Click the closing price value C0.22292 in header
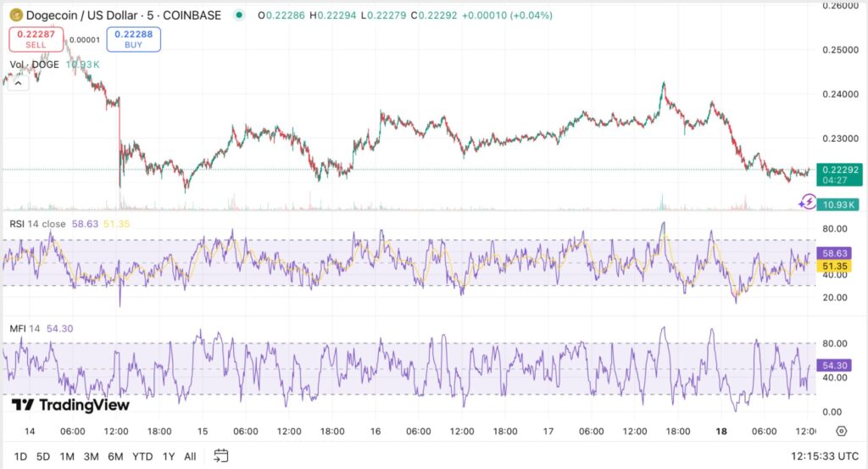 click(434, 15)
